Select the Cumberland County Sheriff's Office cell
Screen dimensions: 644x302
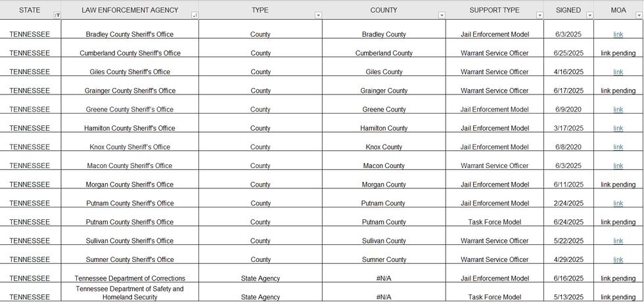coord(130,53)
